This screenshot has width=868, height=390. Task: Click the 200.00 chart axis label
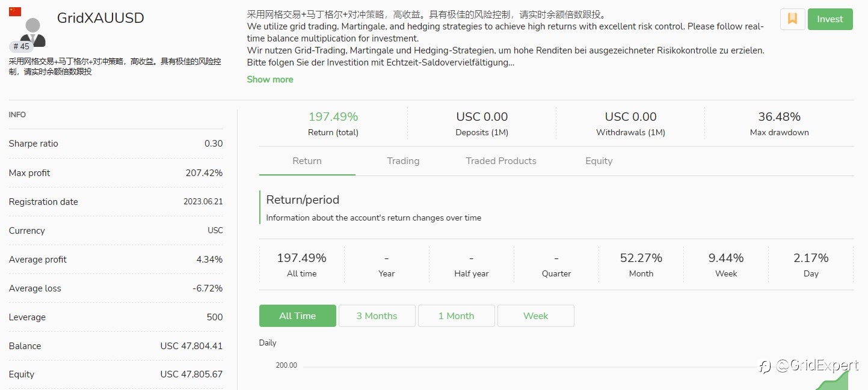click(x=286, y=365)
